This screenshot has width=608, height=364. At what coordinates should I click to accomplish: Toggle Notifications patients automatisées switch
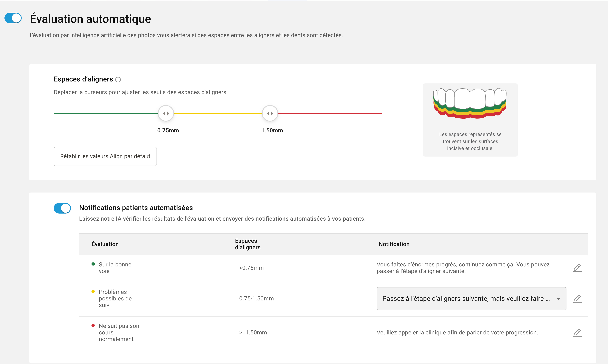62,208
